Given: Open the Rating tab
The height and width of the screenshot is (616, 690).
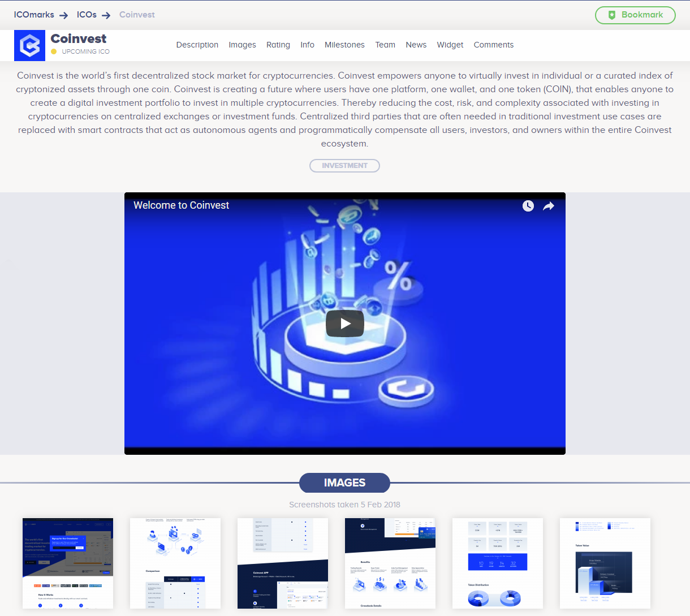Looking at the screenshot, I should (x=278, y=45).
